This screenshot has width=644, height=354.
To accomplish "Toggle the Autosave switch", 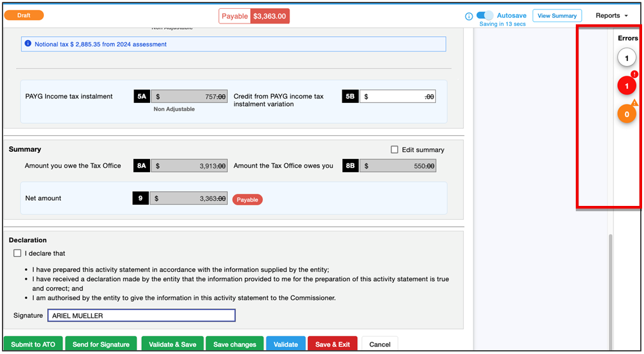I will (485, 15).
